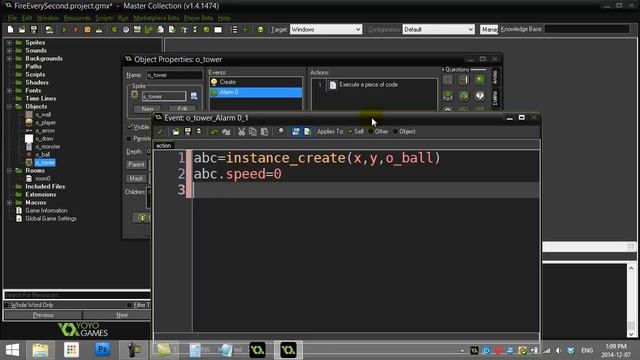Expand the Backgrounds folder in resource tree
640x360 pixels.
(9, 59)
